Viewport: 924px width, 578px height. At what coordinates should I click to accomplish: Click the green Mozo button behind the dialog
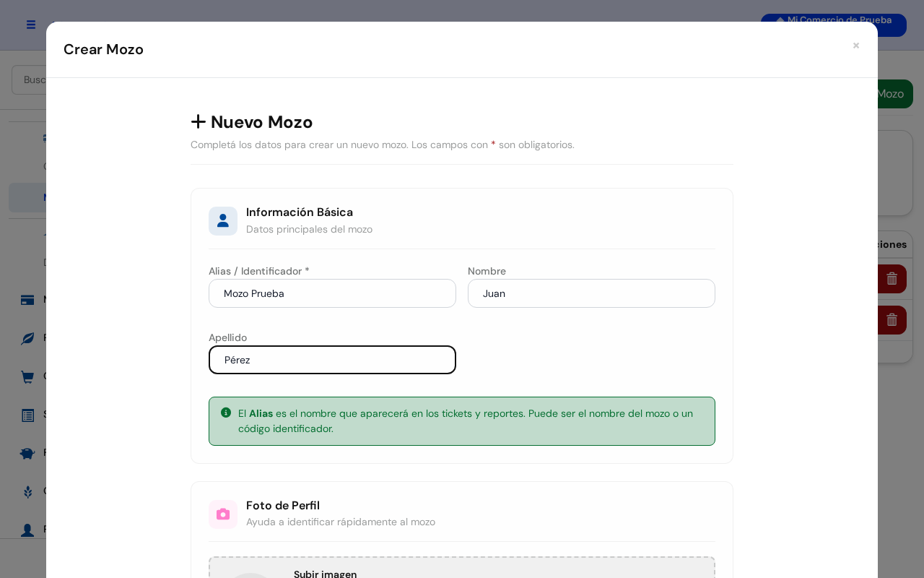pyautogui.click(x=894, y=94)
